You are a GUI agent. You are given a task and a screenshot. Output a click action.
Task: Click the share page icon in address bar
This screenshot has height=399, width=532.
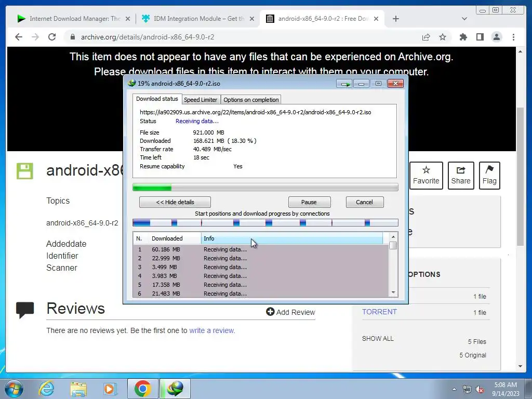426,37
